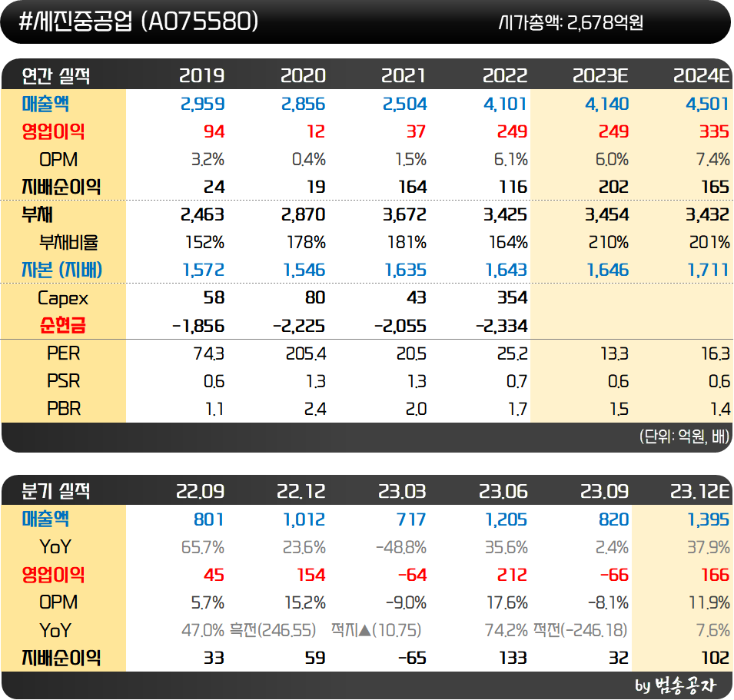Click the 2024E column header
This screenshot has width=734, height=700.
[x=701, y=76]
